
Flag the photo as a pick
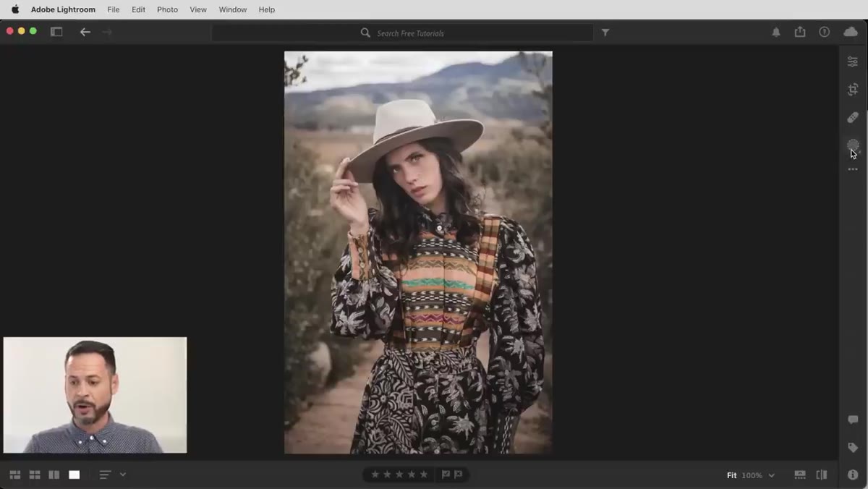(446, 475)
